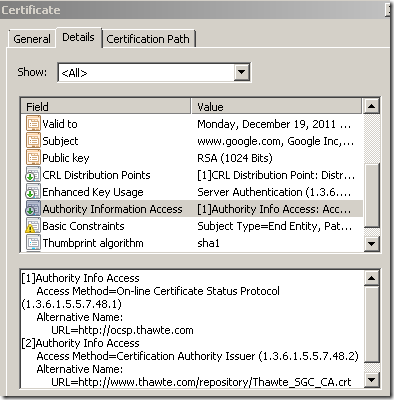The height and width of the screenshot is (400, 394).
Task: Select the CRL Distribution Points row
Action: tap(192, 175)
